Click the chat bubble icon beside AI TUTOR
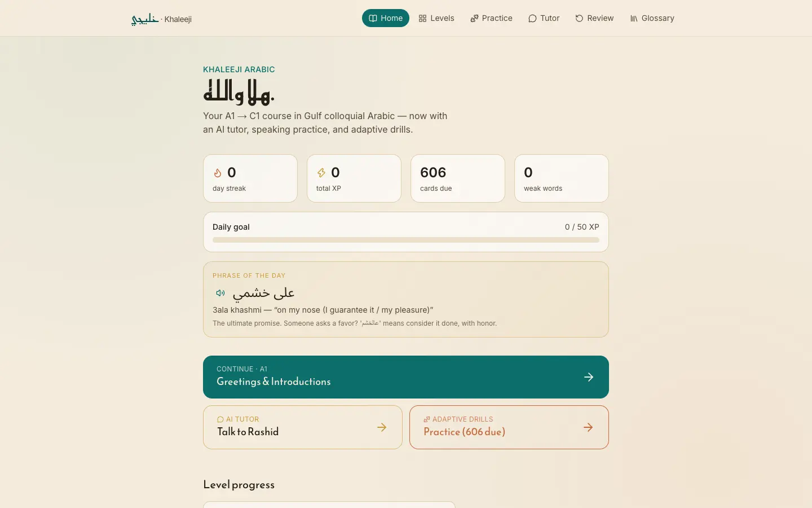 click(220, 419)
